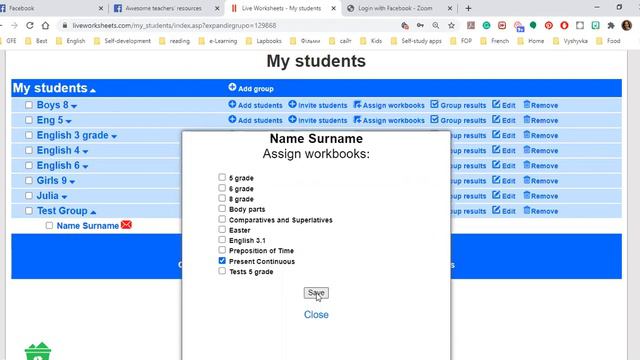Expand the Julia group arrow
The height and width of the screenshot is (360, 640).
64,197
